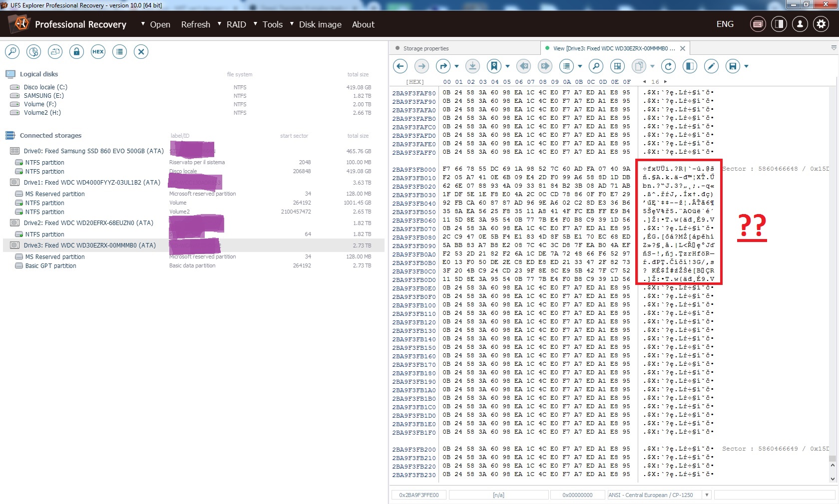Select Drive1 WDC WD4000FYYZ storage

click(x=194, y=183)
